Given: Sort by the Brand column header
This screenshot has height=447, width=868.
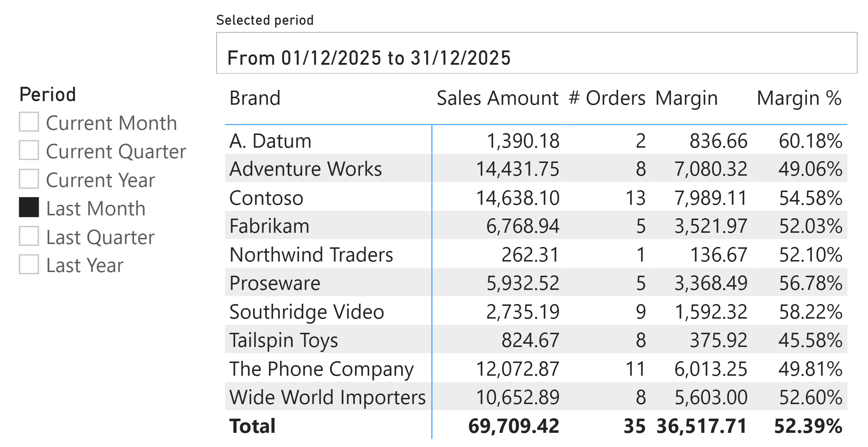Looking at the screenshot, I should 255,98.
